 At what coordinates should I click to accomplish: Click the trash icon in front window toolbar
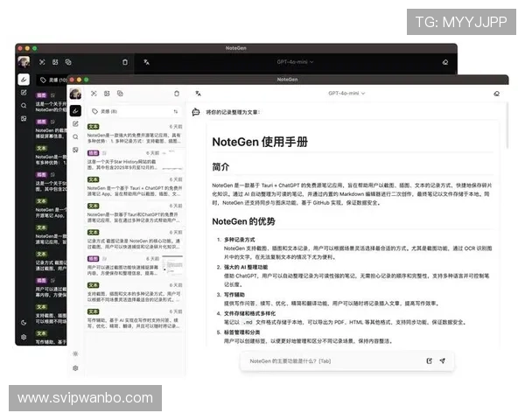point(177,94)
